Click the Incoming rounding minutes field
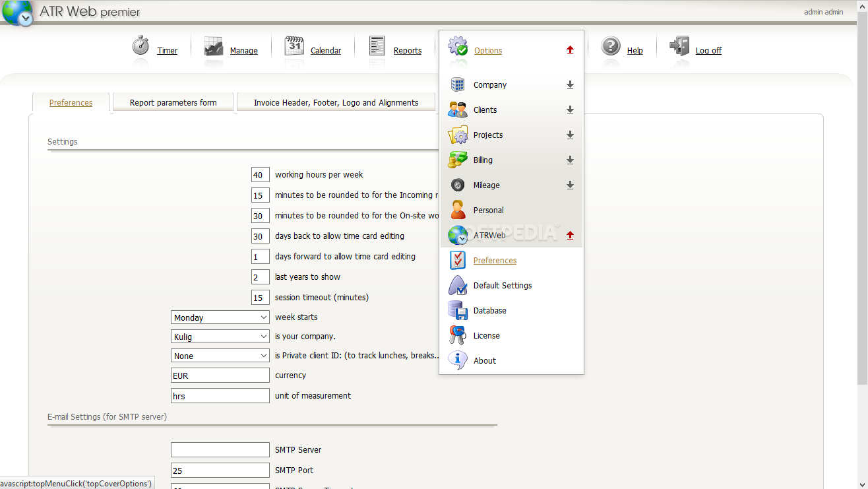Screen dimensions: 868x489 pos(261,195)
